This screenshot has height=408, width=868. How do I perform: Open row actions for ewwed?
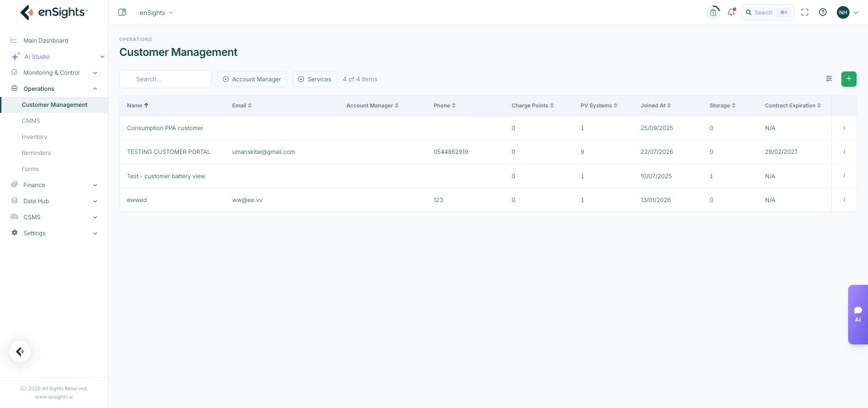pos(844,199)
